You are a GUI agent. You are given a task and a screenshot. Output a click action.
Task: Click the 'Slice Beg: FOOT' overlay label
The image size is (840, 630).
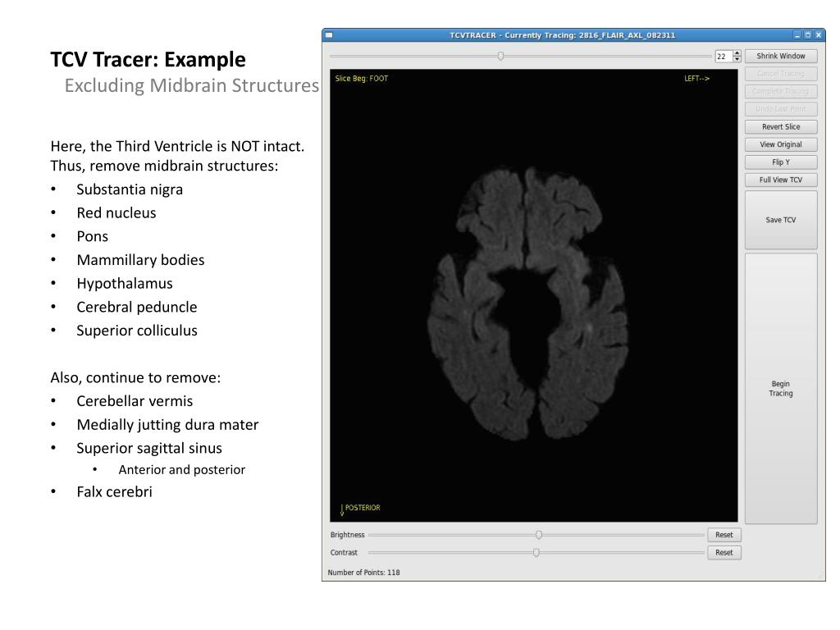click(x=362, y=78)
